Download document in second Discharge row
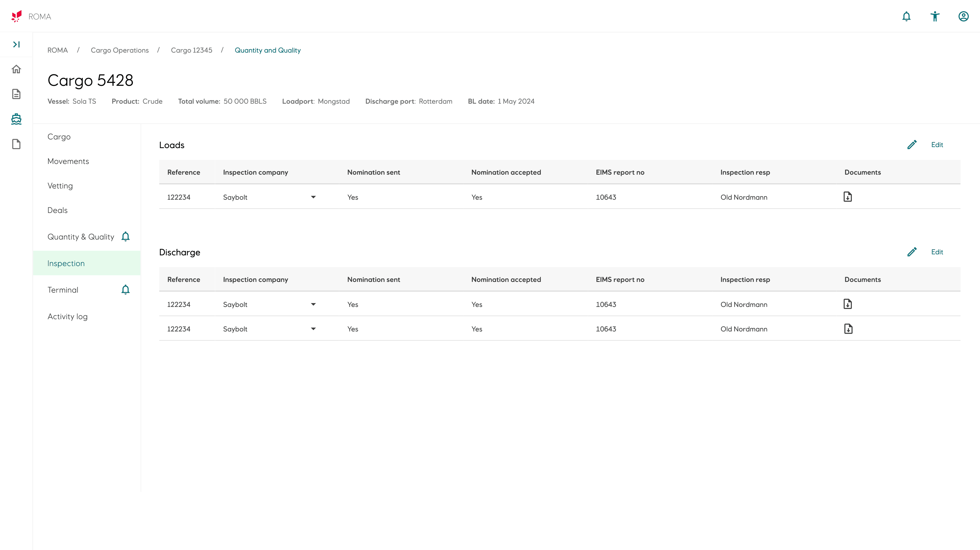980x550 pixels. (x=848, y=329)
